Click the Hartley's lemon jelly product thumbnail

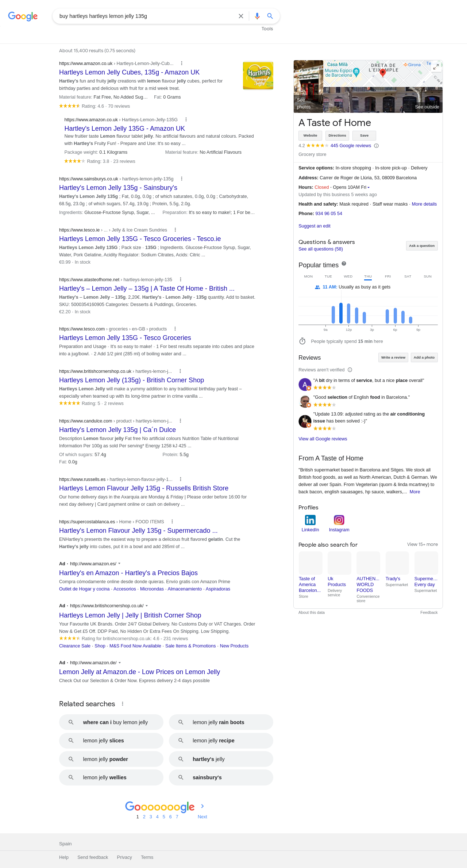[258, 76]
